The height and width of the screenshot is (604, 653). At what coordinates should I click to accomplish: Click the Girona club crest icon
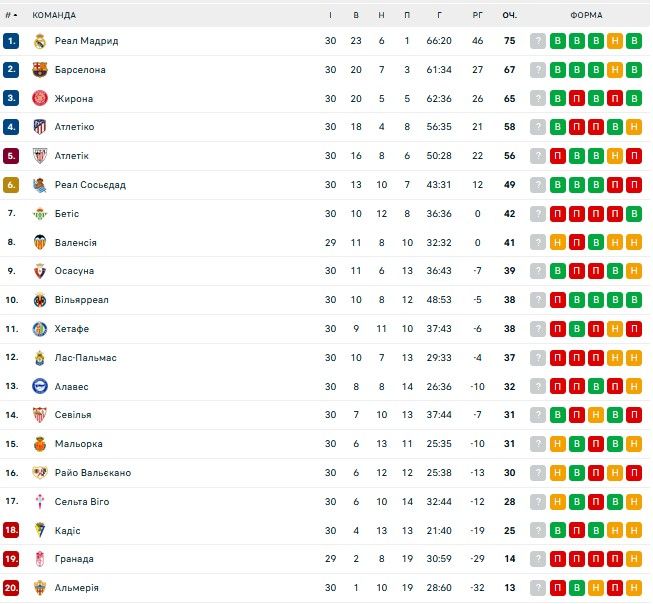40,99
